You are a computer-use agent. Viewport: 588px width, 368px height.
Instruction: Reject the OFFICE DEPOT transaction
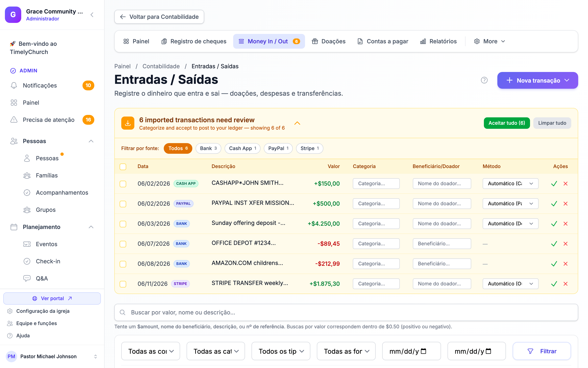pyautogui.click(x=565, y=244)
